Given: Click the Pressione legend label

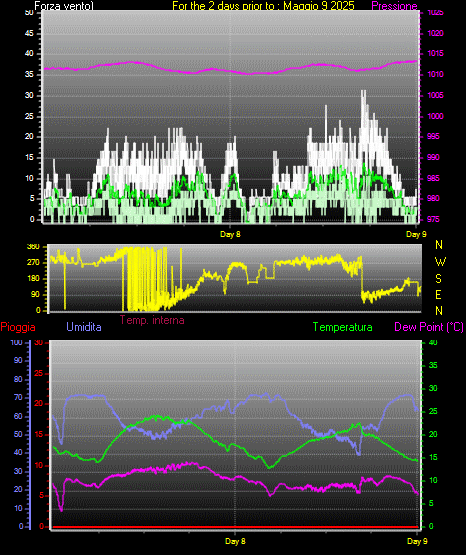Looking at the screenshot, I should (394, 6).
